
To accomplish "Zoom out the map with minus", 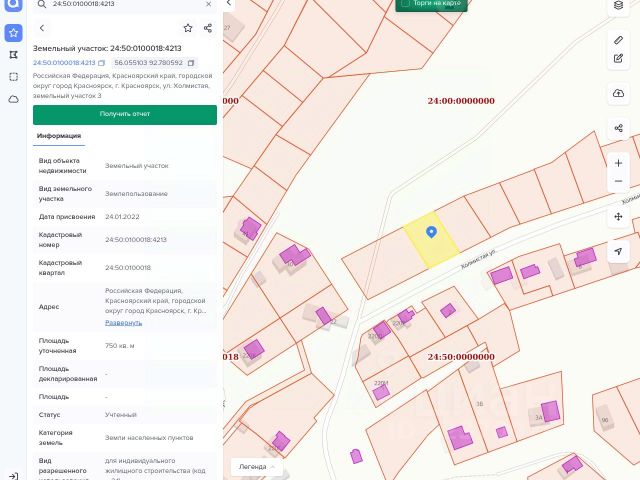I will (x=618, y=181).
